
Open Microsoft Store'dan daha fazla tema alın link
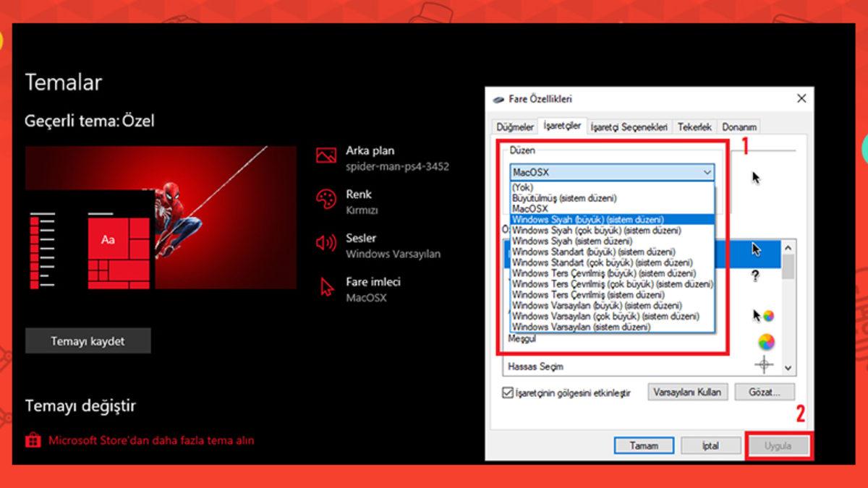152,440
